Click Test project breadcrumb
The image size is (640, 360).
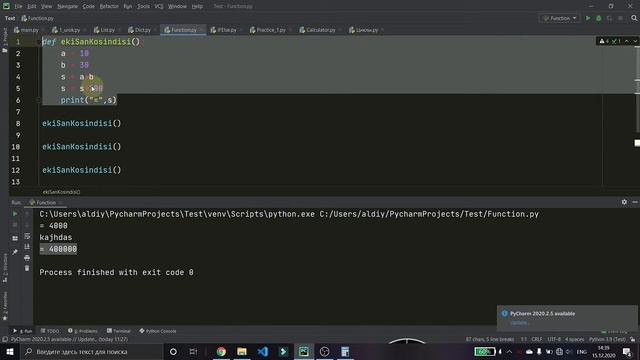pos(10,18)
